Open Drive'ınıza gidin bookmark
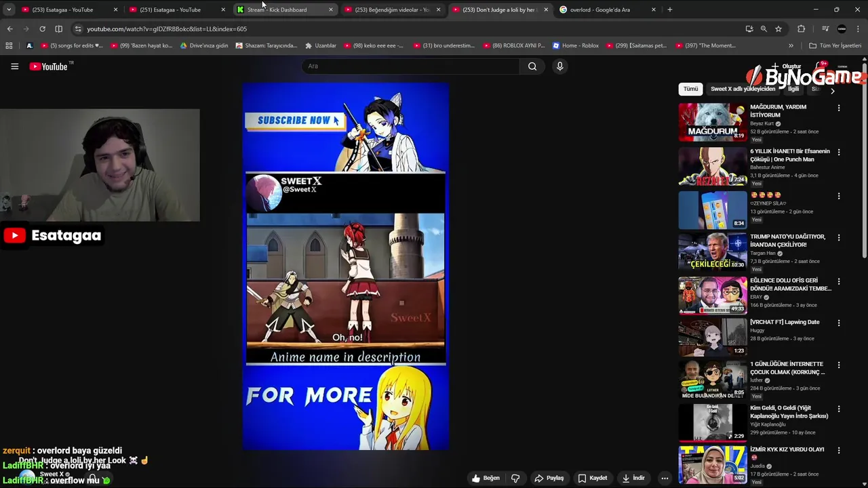Viewport: 868px width, 488px height. (204, 45)
